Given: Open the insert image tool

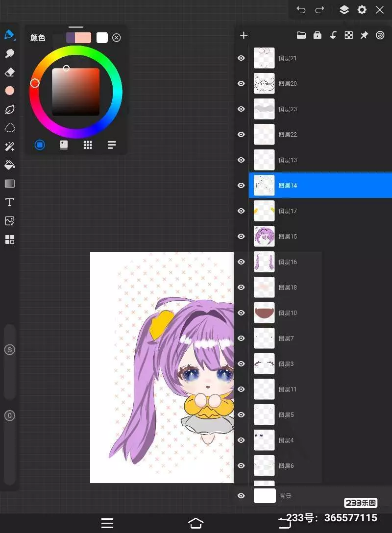Looking at the screenshot, I should tap(9, 221).
